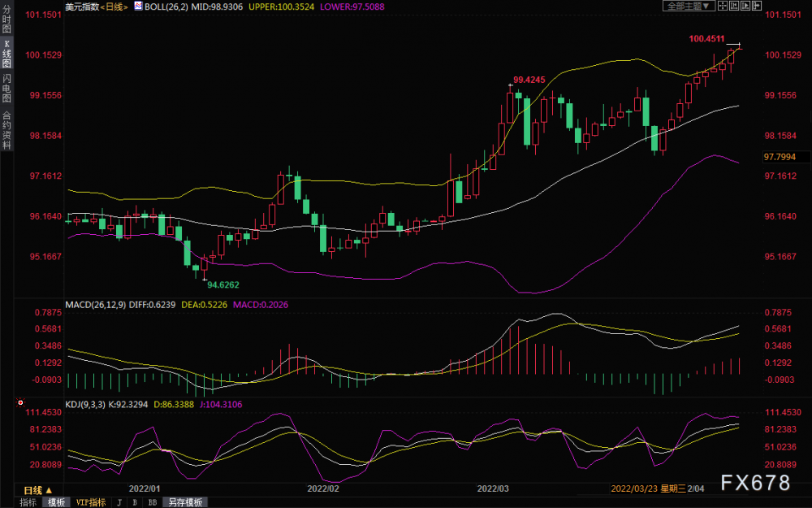Click the 99.4245 peak price marker
This screenshot has height=508, width=812.
coord(529,80)
